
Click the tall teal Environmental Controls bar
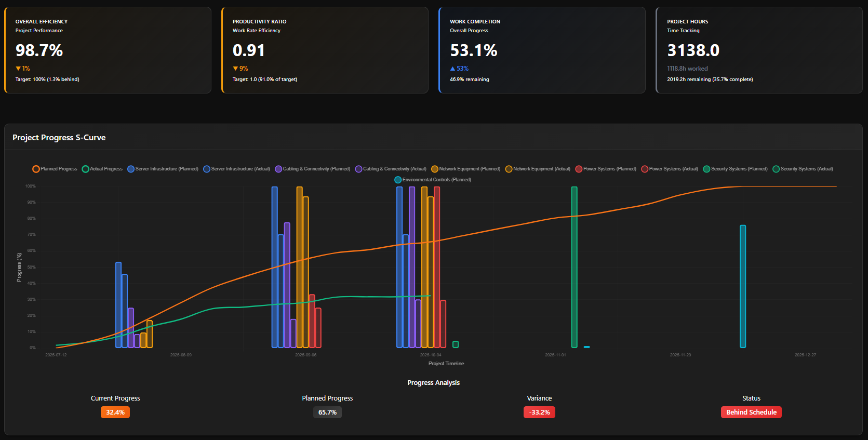coord(743,286)
